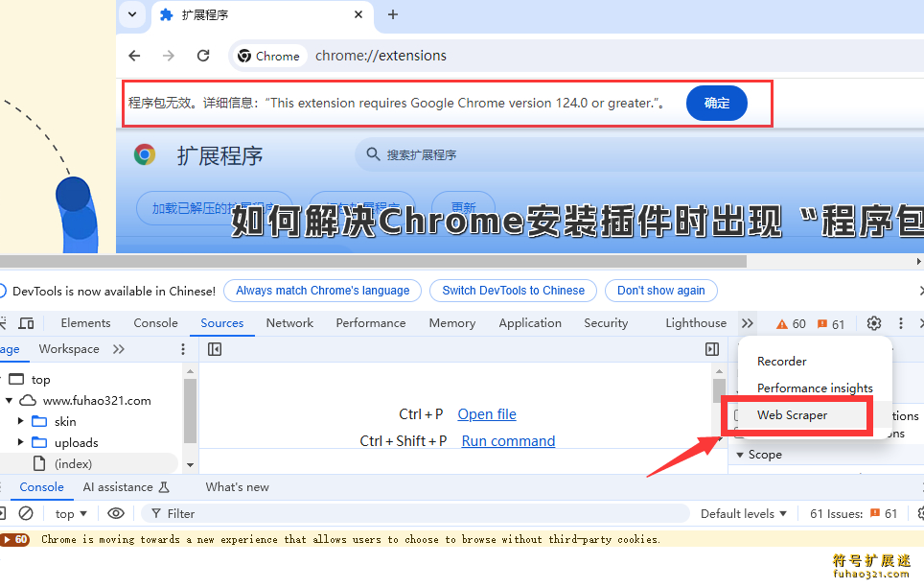Confirm the error with 确定 button
The image size is (924, 588).
click(717, 104)
